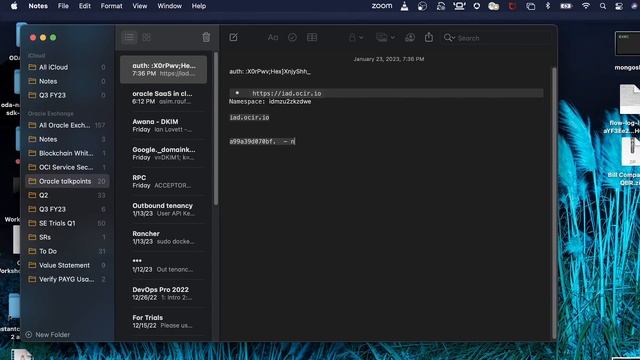Image resolution: width=640 pixels, height=360 pixels.
Task: Open the media attachment dropdown
Action: (x=385, y=38)
